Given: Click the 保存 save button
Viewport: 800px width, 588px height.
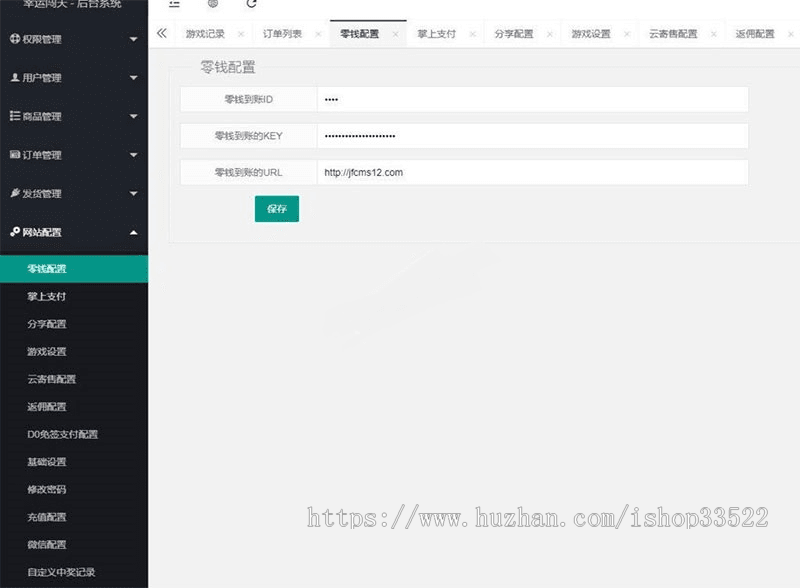Looking at the screenshot, I should tap(276, 209).
